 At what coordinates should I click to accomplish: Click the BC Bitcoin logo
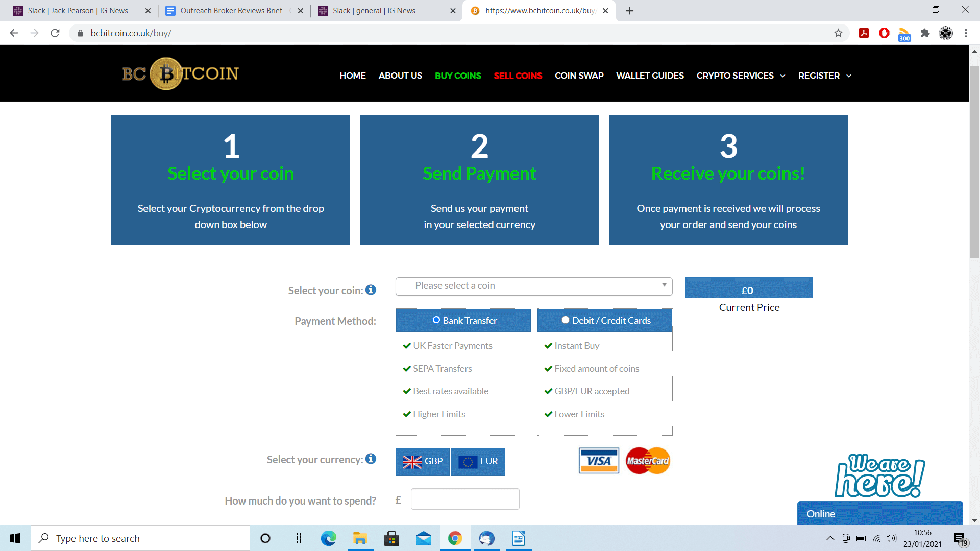point(181,73)
